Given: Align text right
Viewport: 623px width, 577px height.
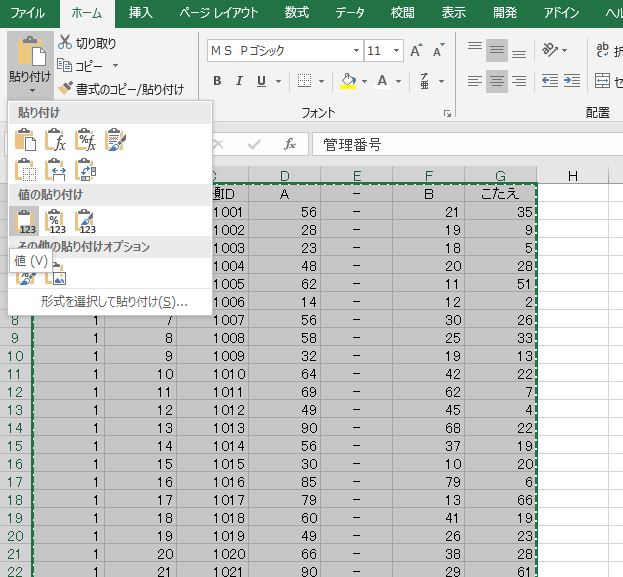Looking at the screenshot, I should coord(519,81).
